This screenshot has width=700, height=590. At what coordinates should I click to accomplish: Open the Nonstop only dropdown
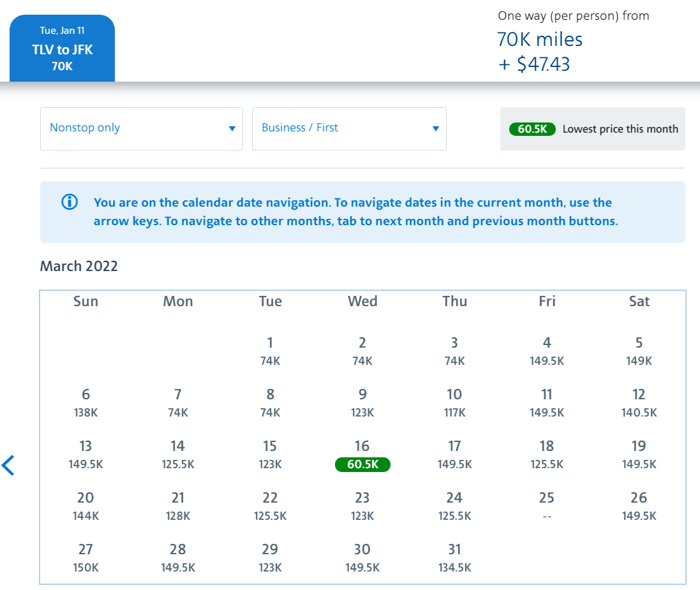pyautogui.click(x=142, y=128)
